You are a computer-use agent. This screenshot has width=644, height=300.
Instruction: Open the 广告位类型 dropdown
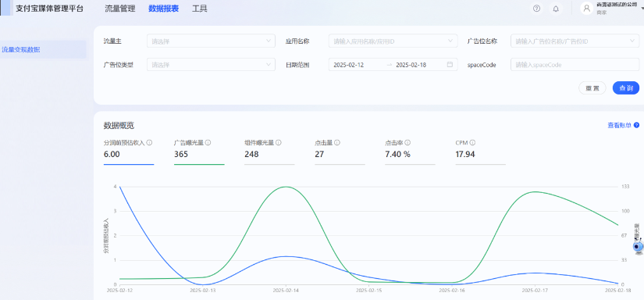coord(211,65)
